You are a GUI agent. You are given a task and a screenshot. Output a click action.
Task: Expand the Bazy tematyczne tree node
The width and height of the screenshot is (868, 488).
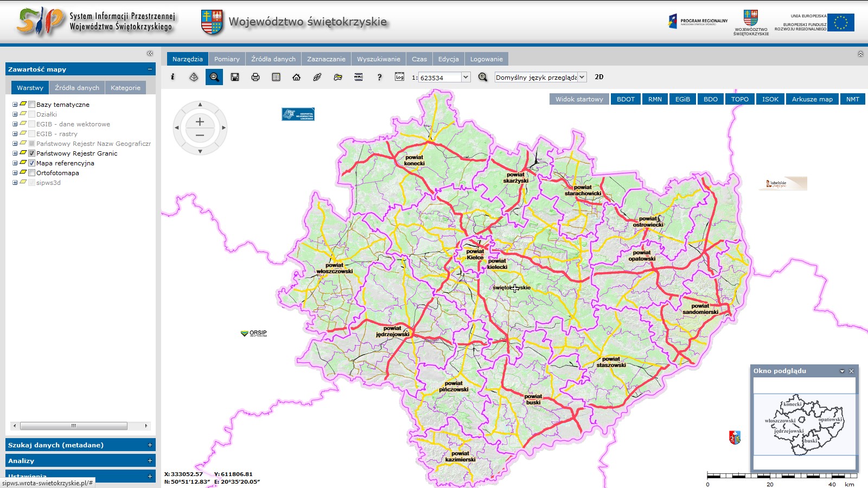[15, 105]
